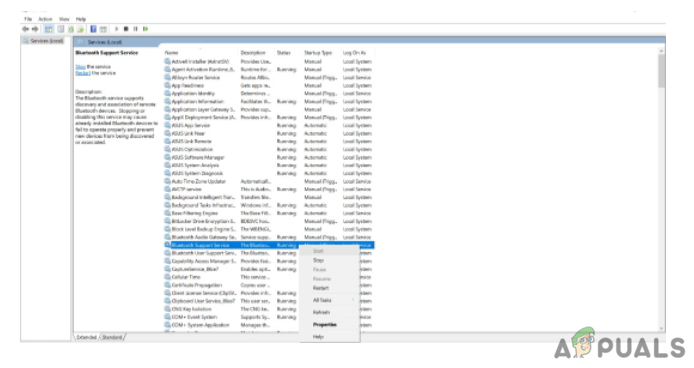Select the Application Information service row
Image resolution: width=694 pixels, height=368 pixels.
point(269,101)
